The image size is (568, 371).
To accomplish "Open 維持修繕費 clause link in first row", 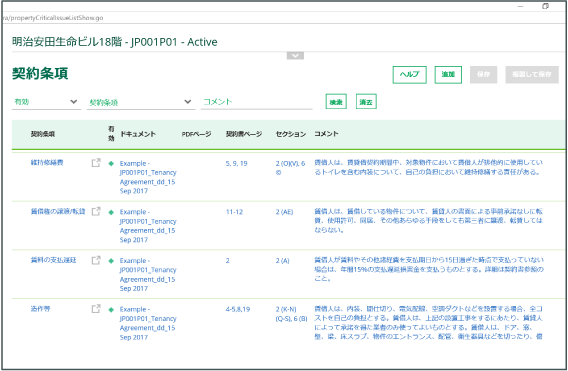I will point(47,162).
